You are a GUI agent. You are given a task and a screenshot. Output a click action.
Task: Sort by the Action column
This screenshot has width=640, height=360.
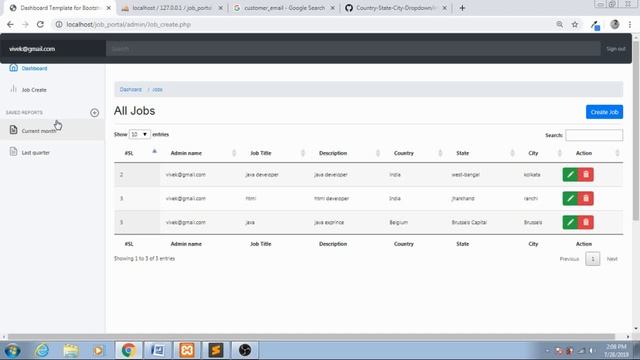pos(594,153)
